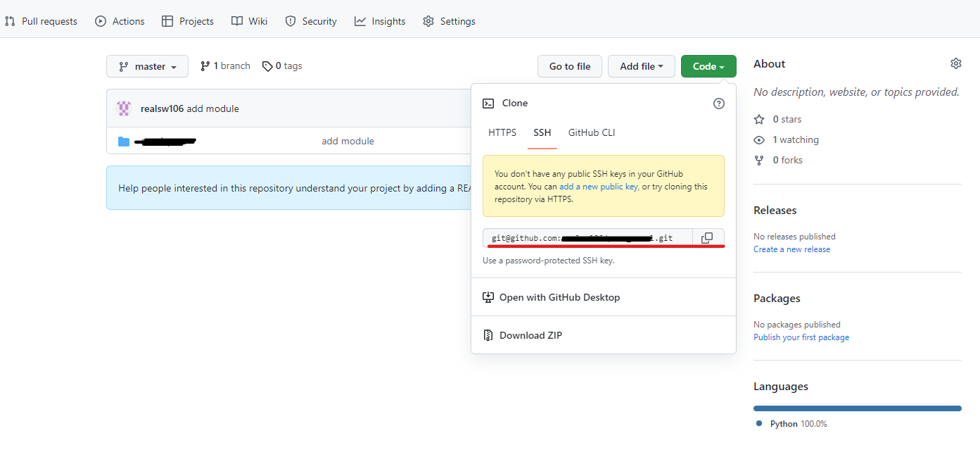Click the terminal icon beside Clone

click(x=488, y=104)
